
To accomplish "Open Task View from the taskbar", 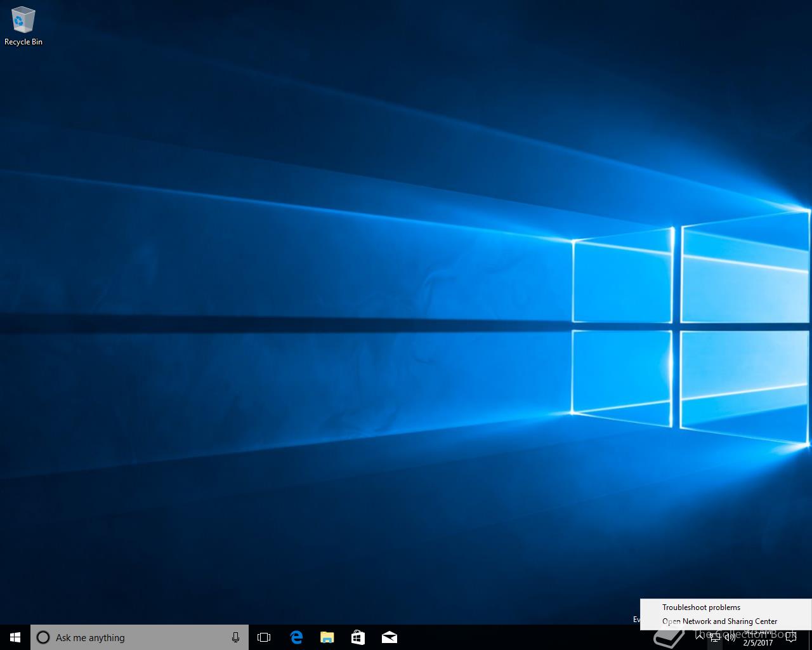I will [264, 637].
